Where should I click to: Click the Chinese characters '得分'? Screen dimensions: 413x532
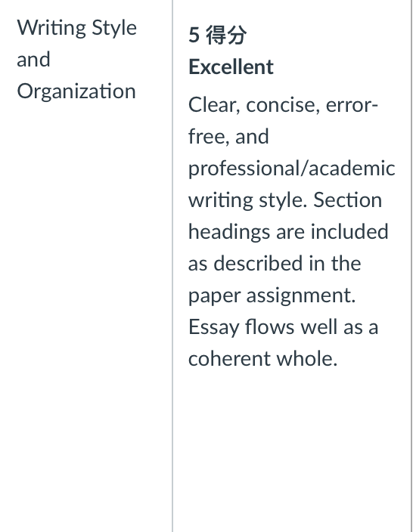tap(226, 35)
